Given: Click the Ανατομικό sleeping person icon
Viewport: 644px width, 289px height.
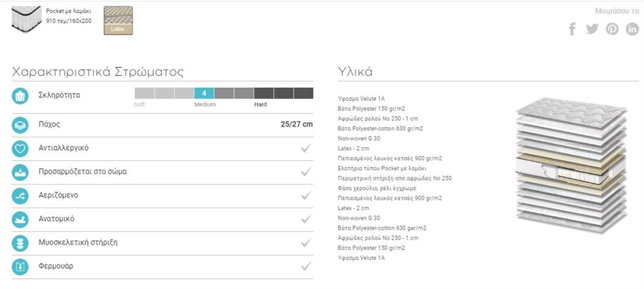Looking at the screenshot, I should [x=20, y=220].
